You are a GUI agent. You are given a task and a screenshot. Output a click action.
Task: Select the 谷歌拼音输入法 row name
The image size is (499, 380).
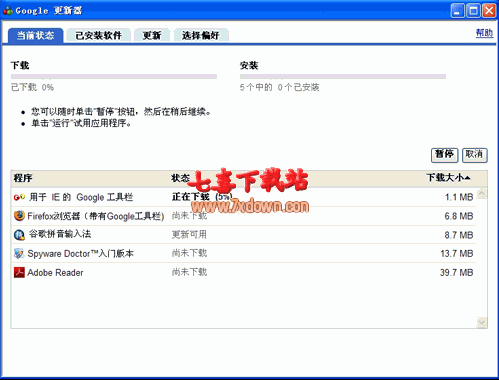[x=60, y=234]
